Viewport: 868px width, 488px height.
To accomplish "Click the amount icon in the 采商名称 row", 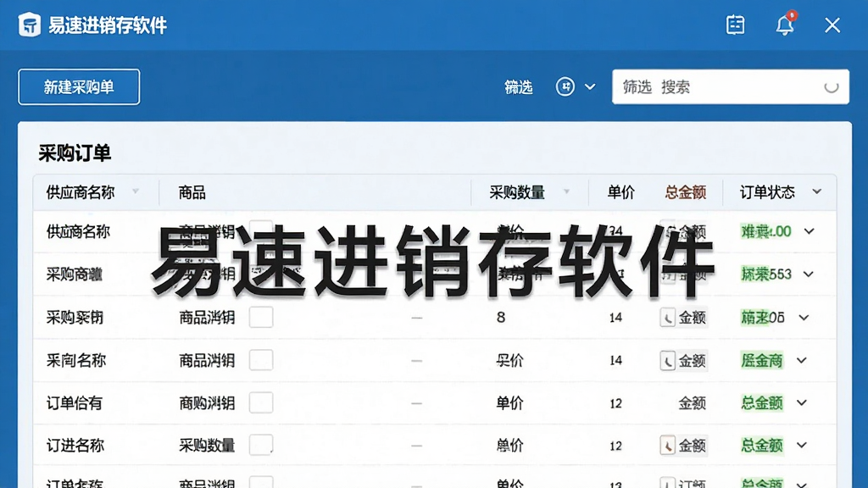I will click(668, 361).
